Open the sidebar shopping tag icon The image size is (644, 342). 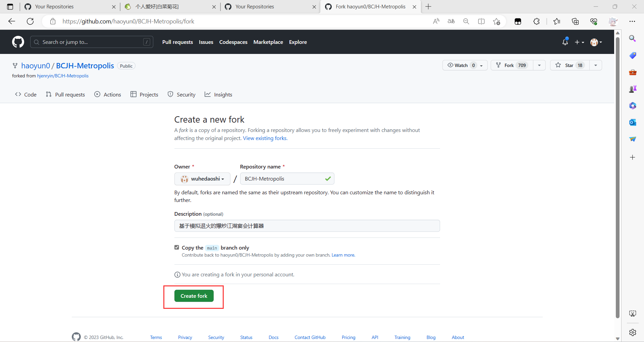[633, 55]
